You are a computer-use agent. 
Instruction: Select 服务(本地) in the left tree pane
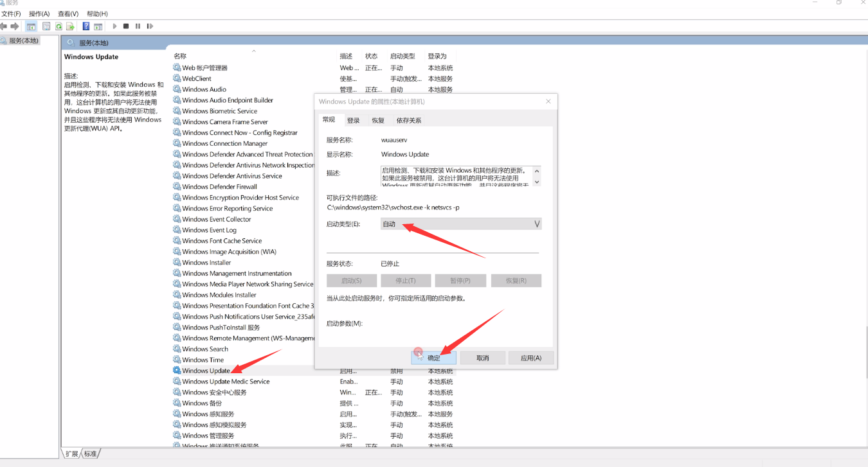point(24,40)
